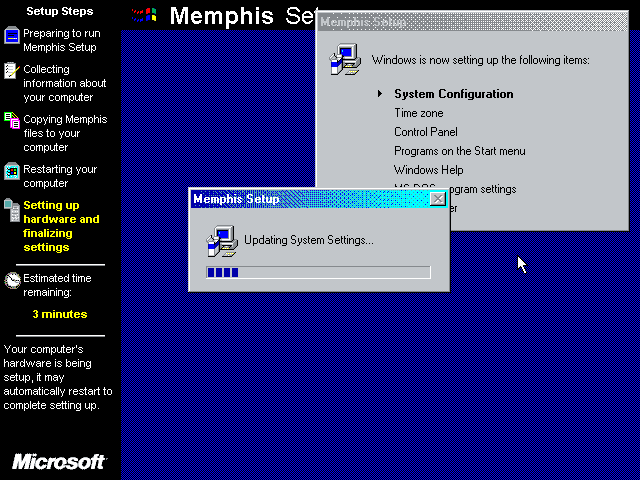Image resolution: width=640 pixels, height=480 pixels.
Task: Click the Preparing to run Memphis Setup icon
Action: [12, 36]
